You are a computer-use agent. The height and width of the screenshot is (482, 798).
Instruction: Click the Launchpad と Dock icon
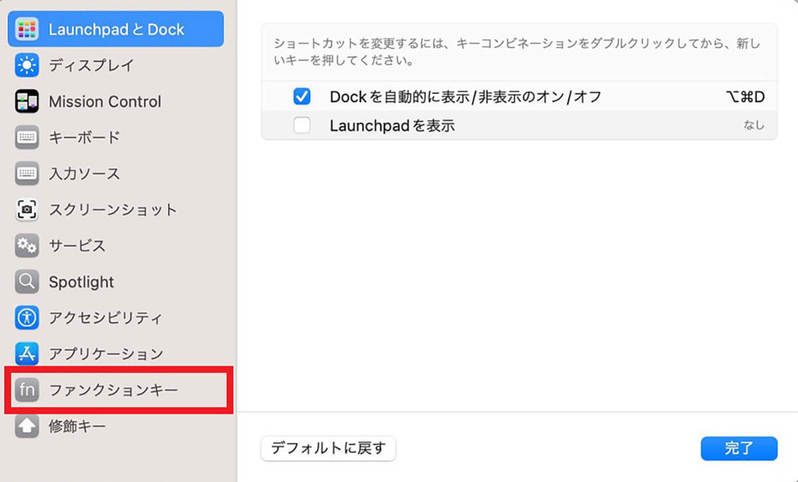pyautogui.click(x=27, y=29)
